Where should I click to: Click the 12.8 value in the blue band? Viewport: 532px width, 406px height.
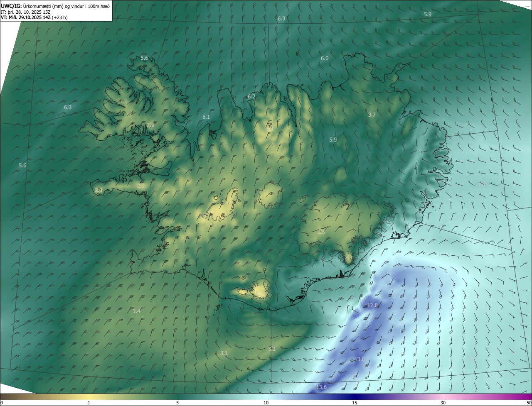372,306
